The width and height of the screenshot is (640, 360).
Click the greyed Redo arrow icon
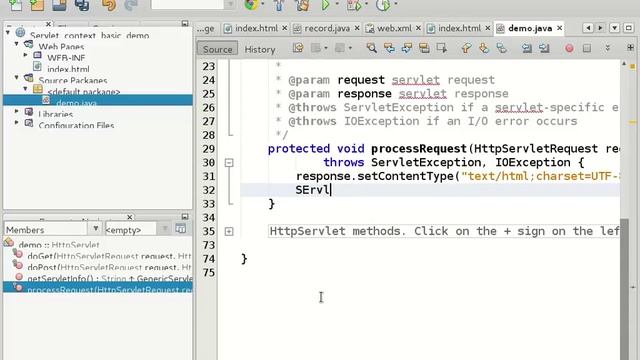(x=131, y=5)
